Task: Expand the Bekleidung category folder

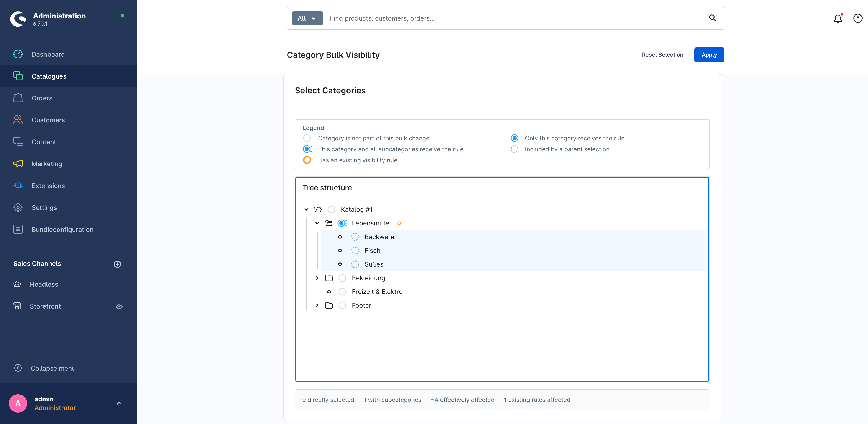Action: (x=317, y=278)
